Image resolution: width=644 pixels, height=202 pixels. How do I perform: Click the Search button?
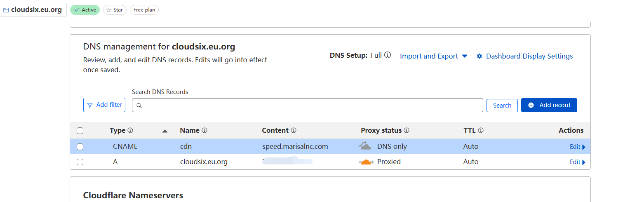coord(502,105)
